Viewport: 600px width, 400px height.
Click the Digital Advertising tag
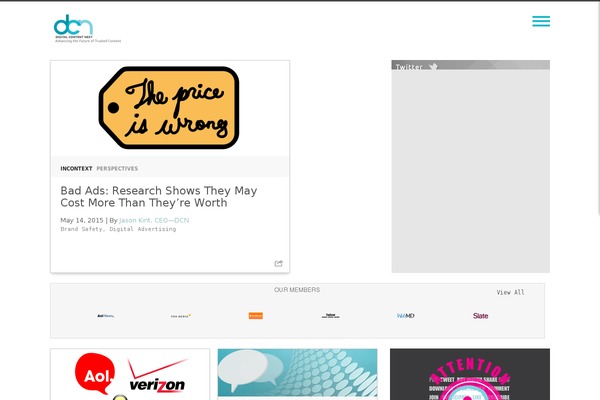tap(143, 229)
